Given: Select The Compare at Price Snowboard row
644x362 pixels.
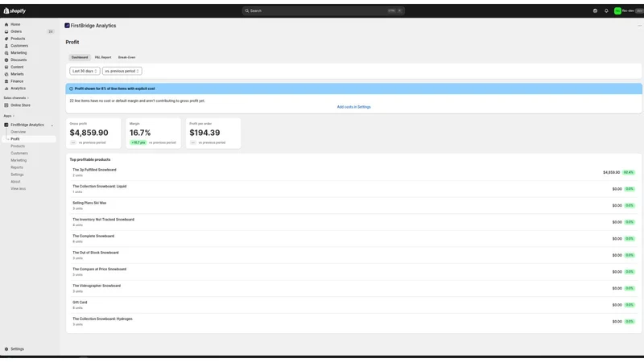Looking at the screenshot, I should click(x=353, y=272).
